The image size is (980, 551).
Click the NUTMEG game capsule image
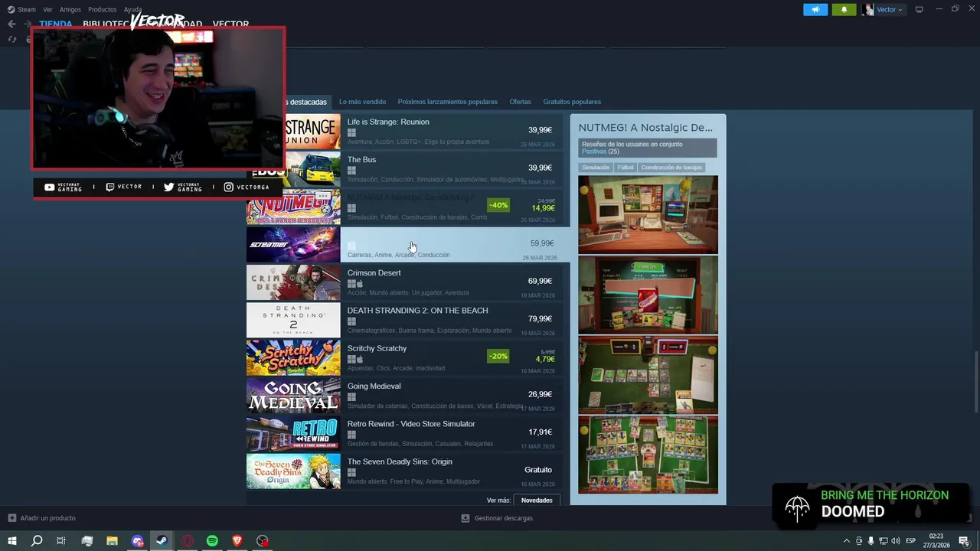tap(293, 207)
